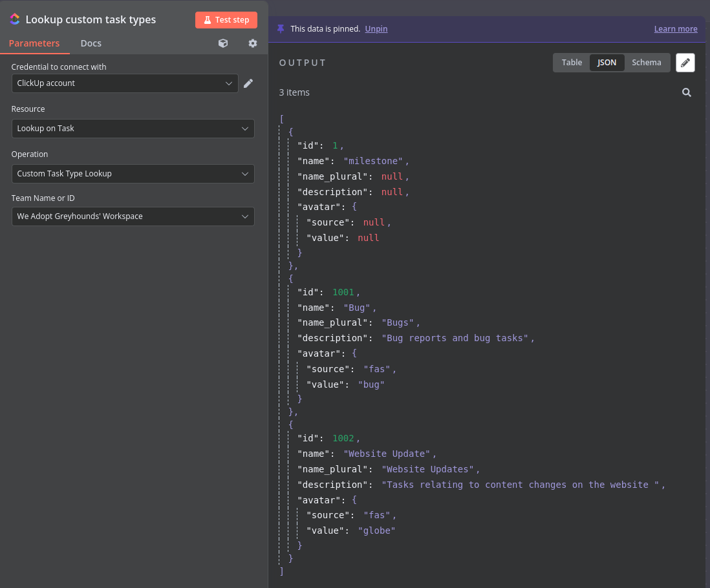Expand the Operation dropdown Custom Task Type Lookup
Screen dimensions: 710x588
pyautogui.click(x=133, y=174)
